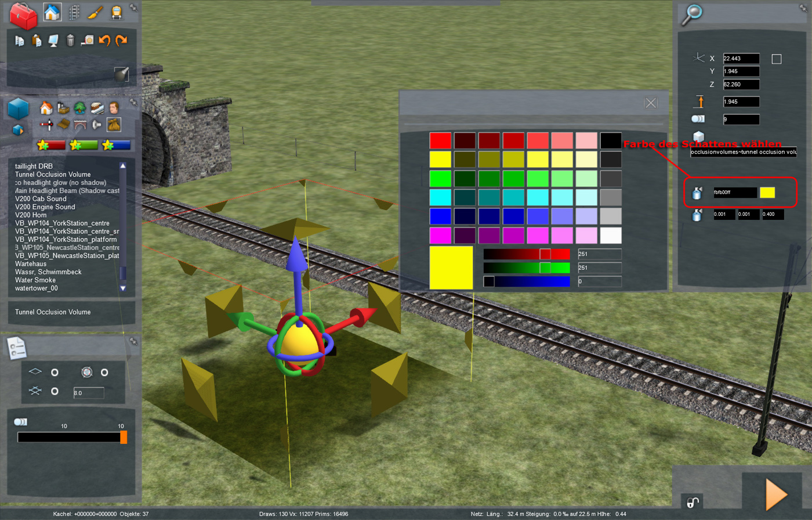Select 'Water Smoke' list entry
The height and width of the screenshot is (520, 812).
(37, 280)
